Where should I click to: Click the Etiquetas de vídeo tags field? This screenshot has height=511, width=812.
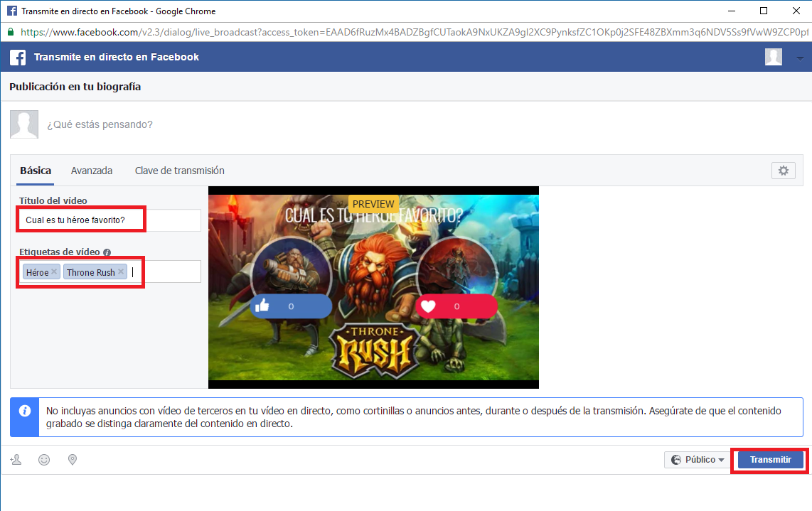[x=109, y=271]
